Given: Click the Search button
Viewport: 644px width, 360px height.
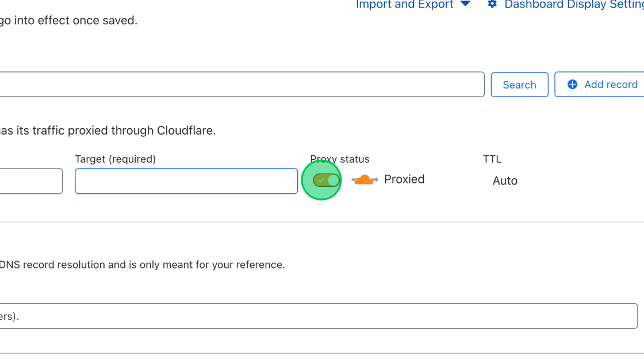Looking at the screenshot, I should point(519,84).
